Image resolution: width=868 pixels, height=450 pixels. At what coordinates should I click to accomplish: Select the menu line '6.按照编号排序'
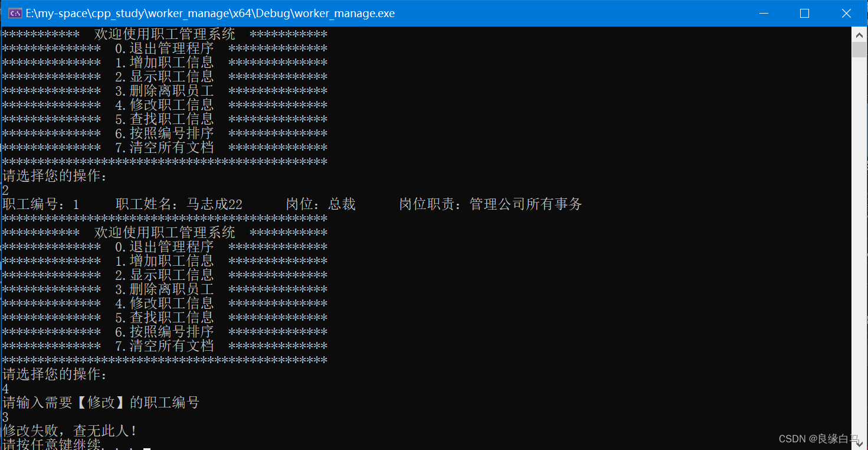(x=165, y=133)
